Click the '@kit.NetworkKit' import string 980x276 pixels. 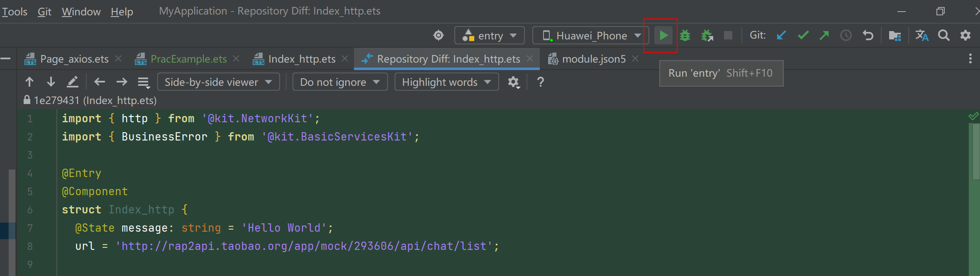tap(258, 119)
